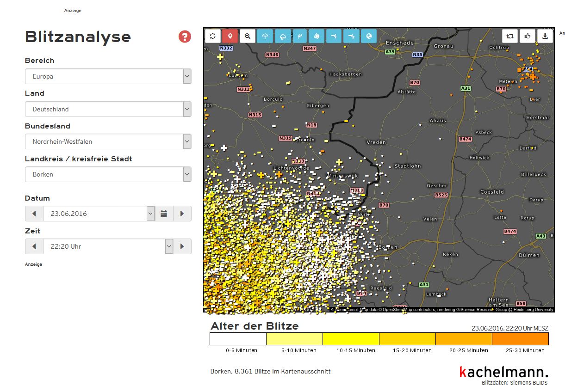The width and height of the screenshot is (565, 392).
Task: Click Gescher label on the map
Action: (437, 186)
